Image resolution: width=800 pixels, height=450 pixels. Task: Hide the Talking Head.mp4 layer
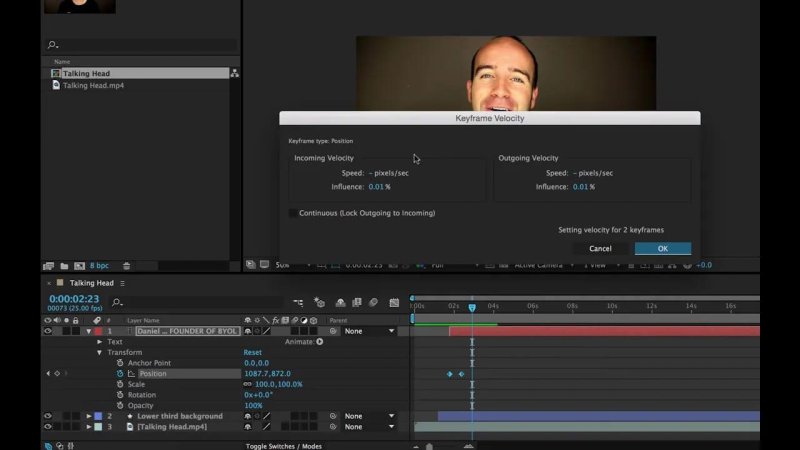pos(48,427)
